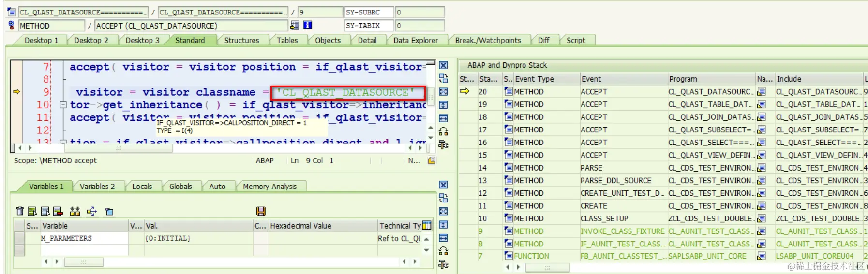Click vertical enlarge icon of variables tool
Image resolution: width=868 pixels, height=274 pixels.
(x=443, y=225)
